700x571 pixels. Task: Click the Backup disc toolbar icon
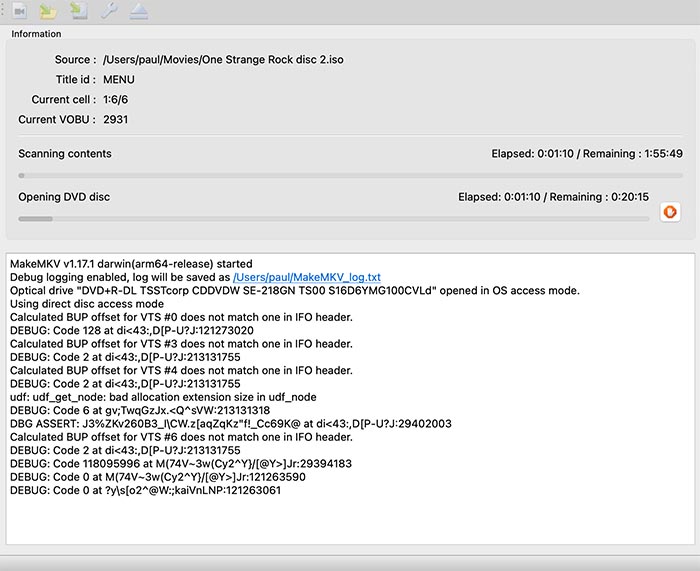pos(79,11)
